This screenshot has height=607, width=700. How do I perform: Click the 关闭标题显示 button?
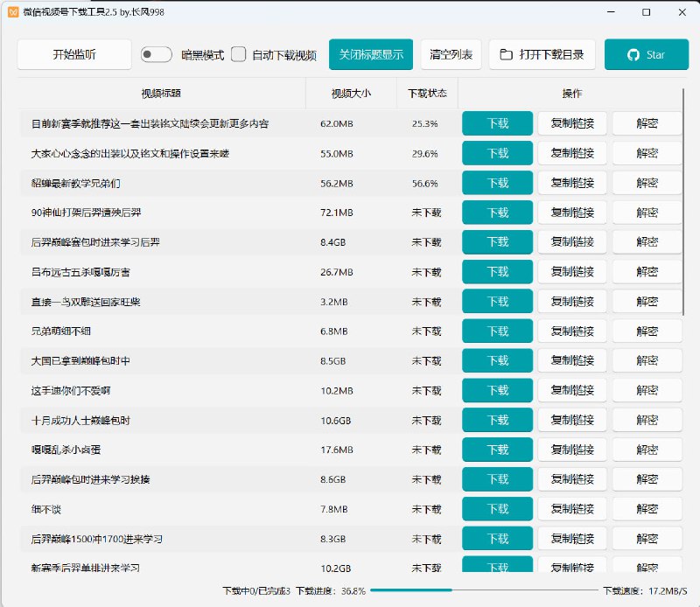pos(370,53)
